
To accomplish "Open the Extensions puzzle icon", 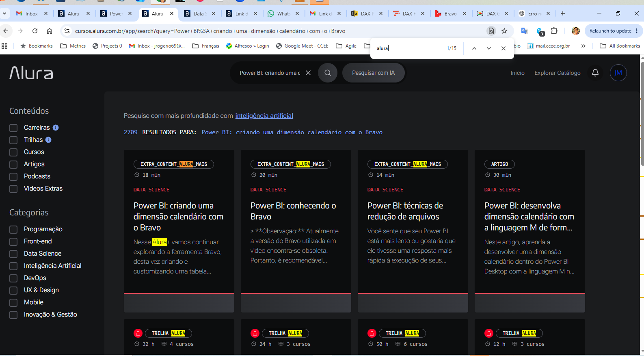I will pos(554,31).
